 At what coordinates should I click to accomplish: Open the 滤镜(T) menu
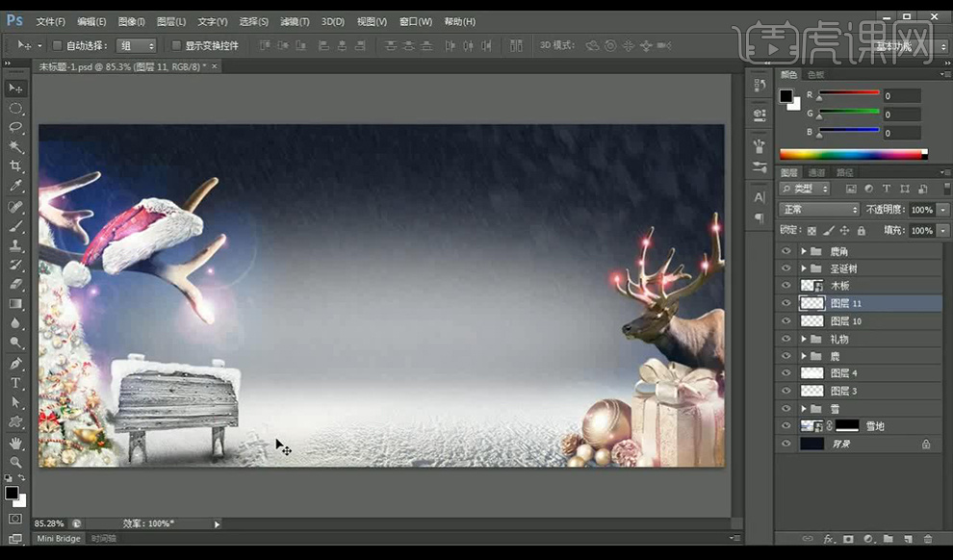tap(295, 22)
